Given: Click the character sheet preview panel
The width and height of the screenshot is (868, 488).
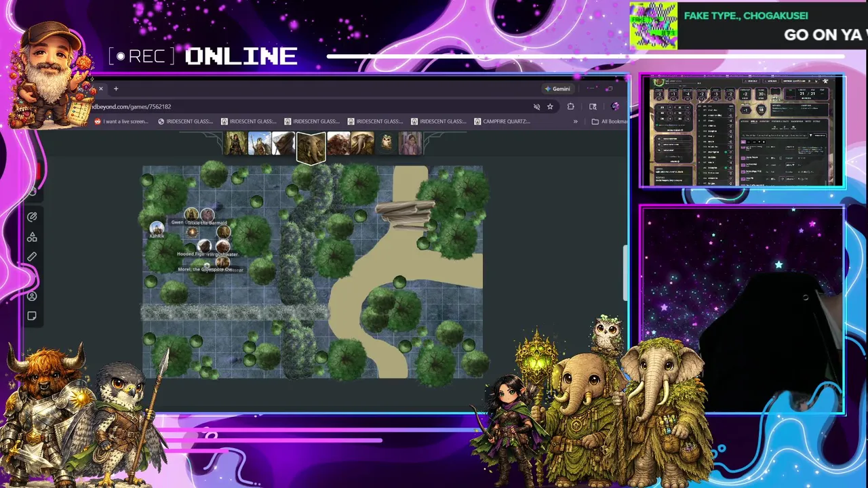Looking at the screenshot, I should point(742,131).
